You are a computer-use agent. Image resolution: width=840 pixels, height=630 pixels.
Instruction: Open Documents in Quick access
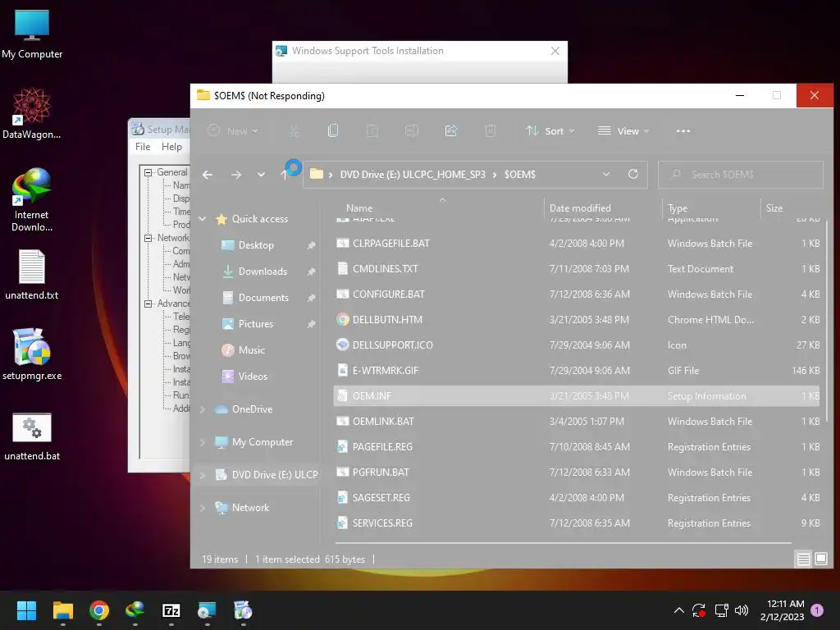tap(263, 298)
